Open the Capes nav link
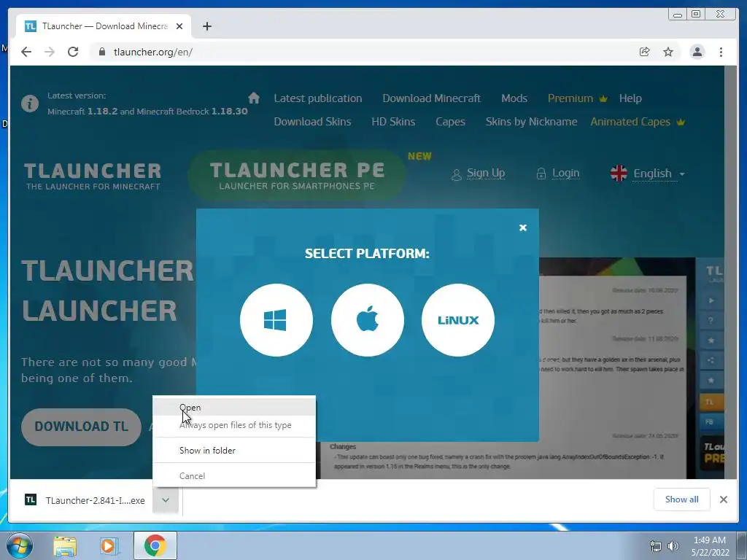 click(450, 122)
